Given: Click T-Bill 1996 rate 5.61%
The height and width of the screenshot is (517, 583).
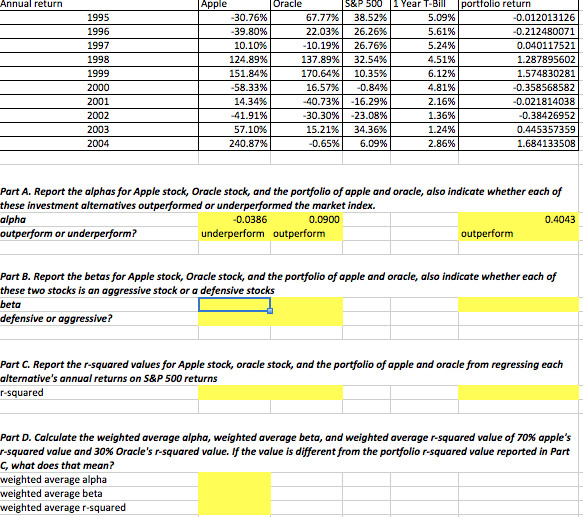Looking at the screenshot, I should (x=424, y=32).
